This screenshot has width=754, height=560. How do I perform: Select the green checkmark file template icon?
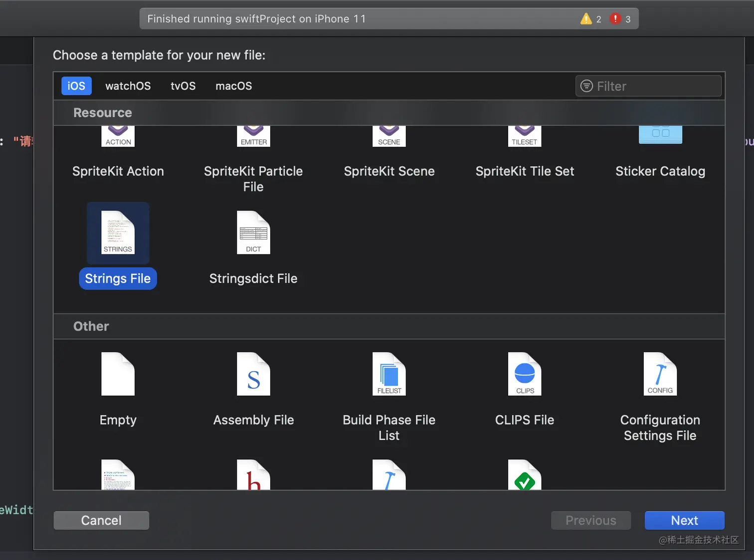(525, 475)
